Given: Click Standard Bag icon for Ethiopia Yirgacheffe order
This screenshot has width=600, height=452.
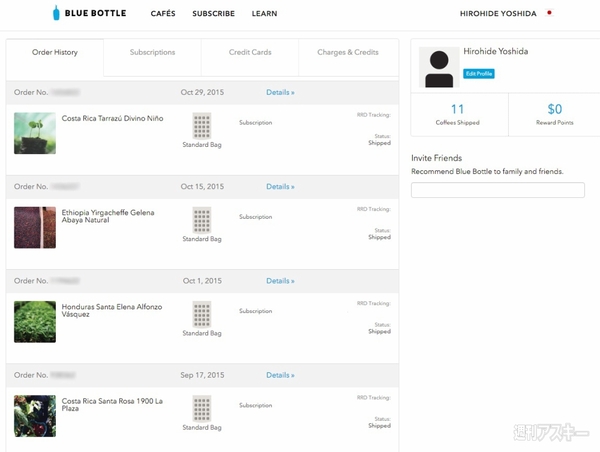Looking at the screenshot, I should point(202,219).
